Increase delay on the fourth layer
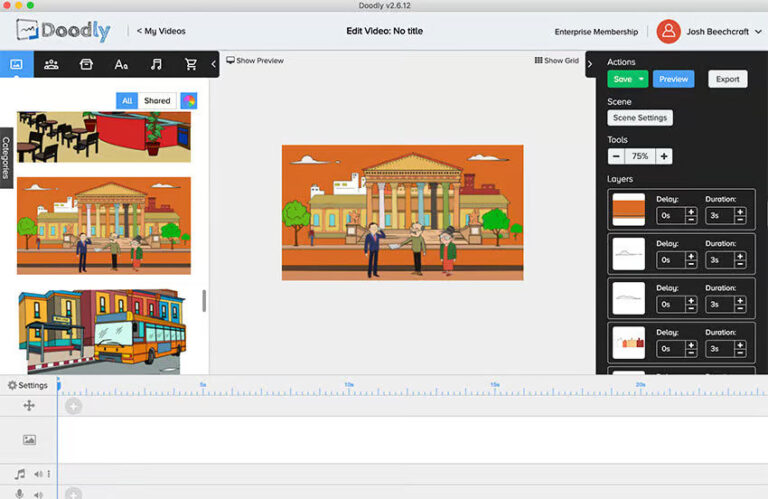 click(691, 345)
